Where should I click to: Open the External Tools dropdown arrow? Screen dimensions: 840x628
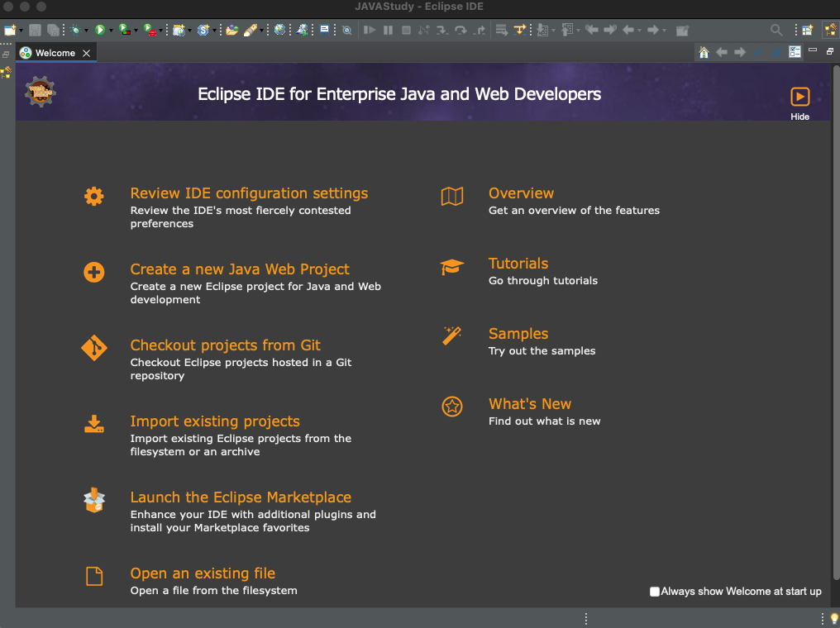point(161,31)
